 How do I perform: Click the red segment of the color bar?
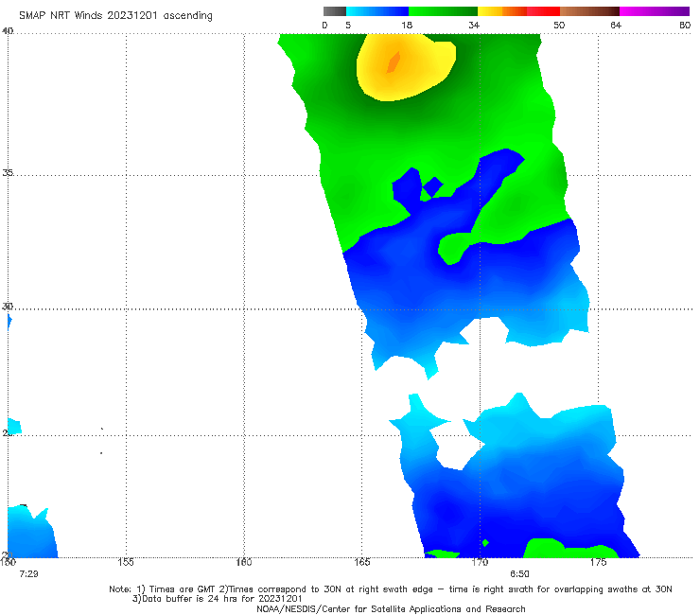(543, 11)
